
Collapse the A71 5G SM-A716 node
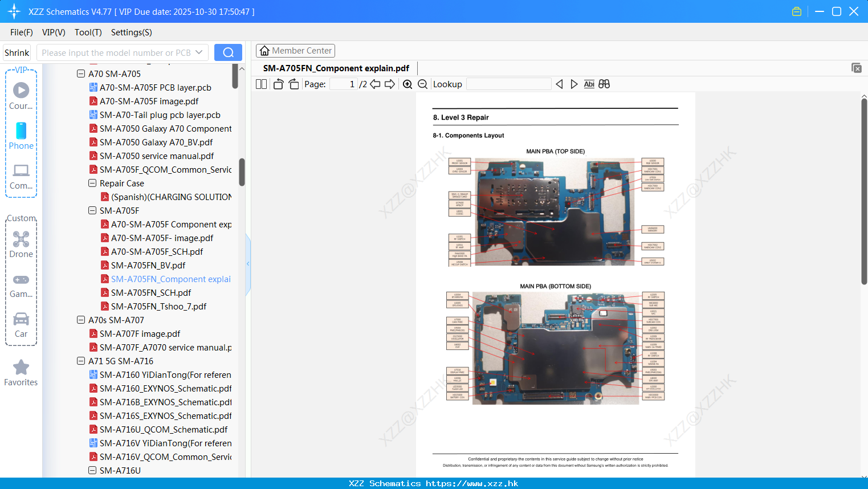(81, 361)
